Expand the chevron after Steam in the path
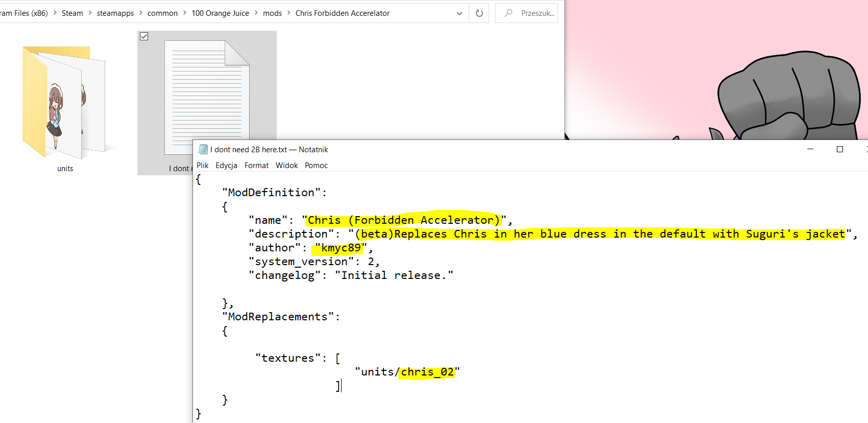This screenshot has width=868, height=423. coord(90,13)
